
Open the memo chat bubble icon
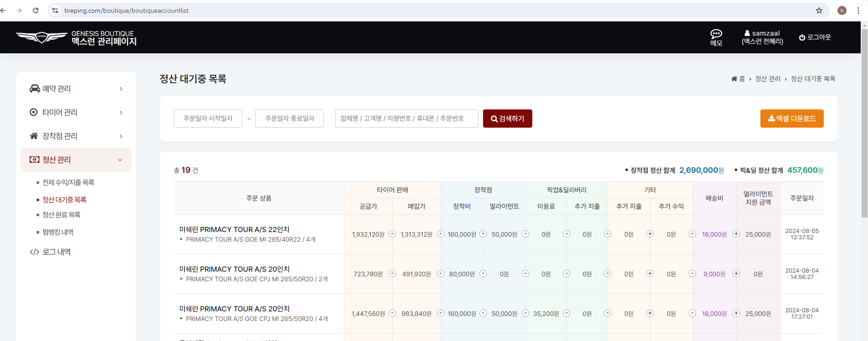click(716, 34)
